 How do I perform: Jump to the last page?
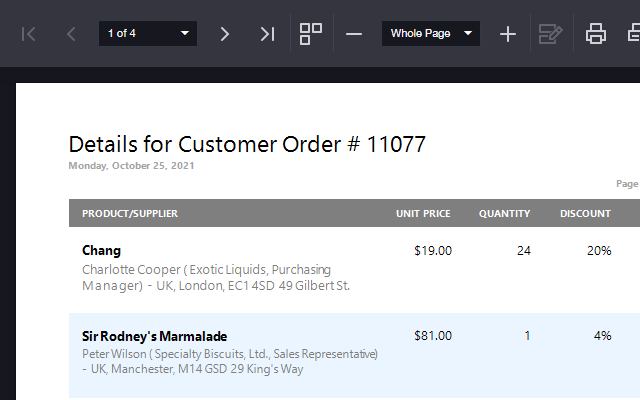266,34
